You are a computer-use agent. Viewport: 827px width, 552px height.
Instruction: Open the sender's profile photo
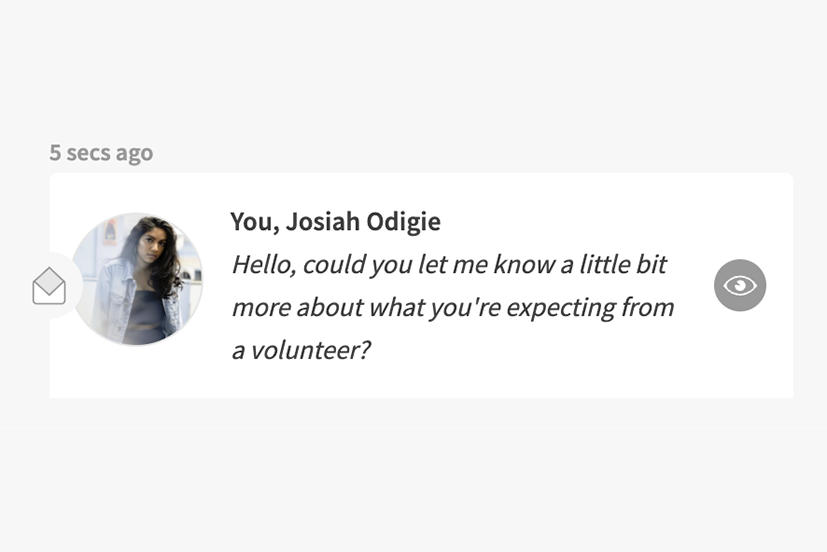click(x=137, y=279)
